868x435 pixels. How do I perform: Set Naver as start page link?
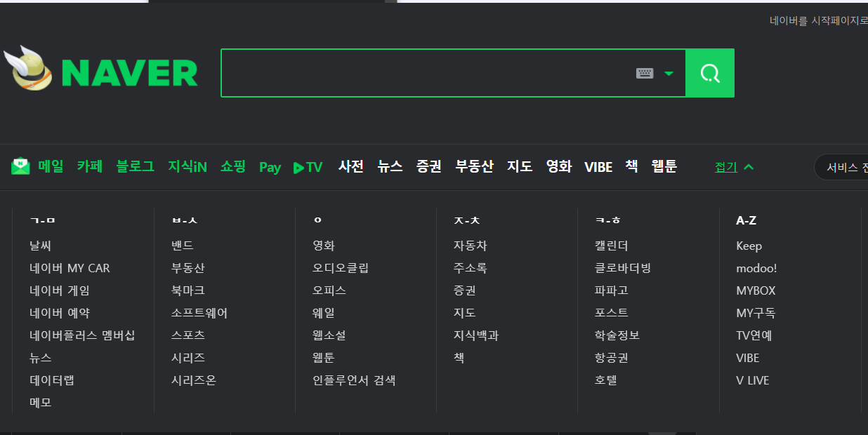click(x=818, y=21)
